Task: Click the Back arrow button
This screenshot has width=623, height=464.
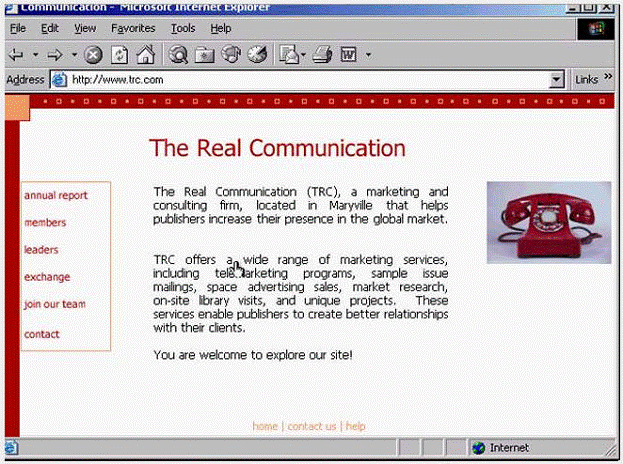Action: tap(16, 54)
